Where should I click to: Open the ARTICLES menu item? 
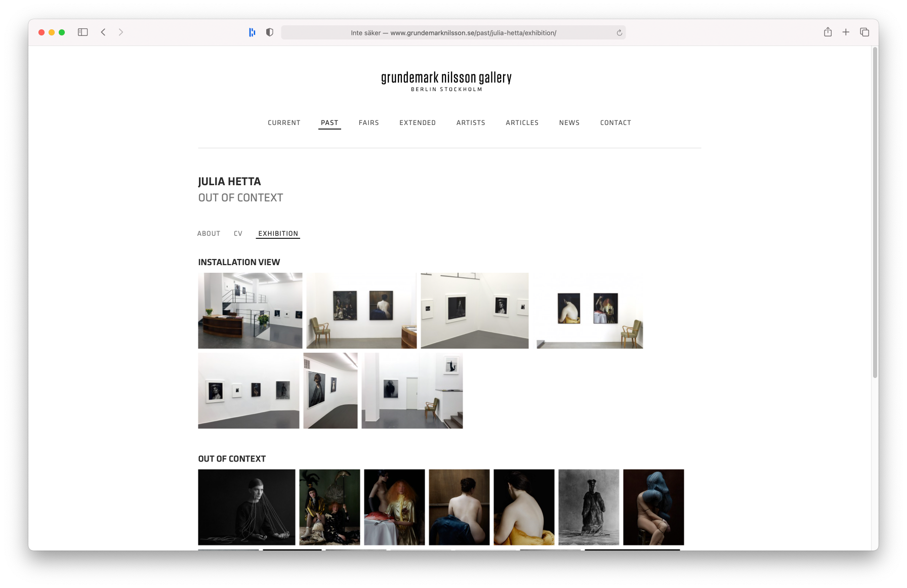tap(522, 123)
